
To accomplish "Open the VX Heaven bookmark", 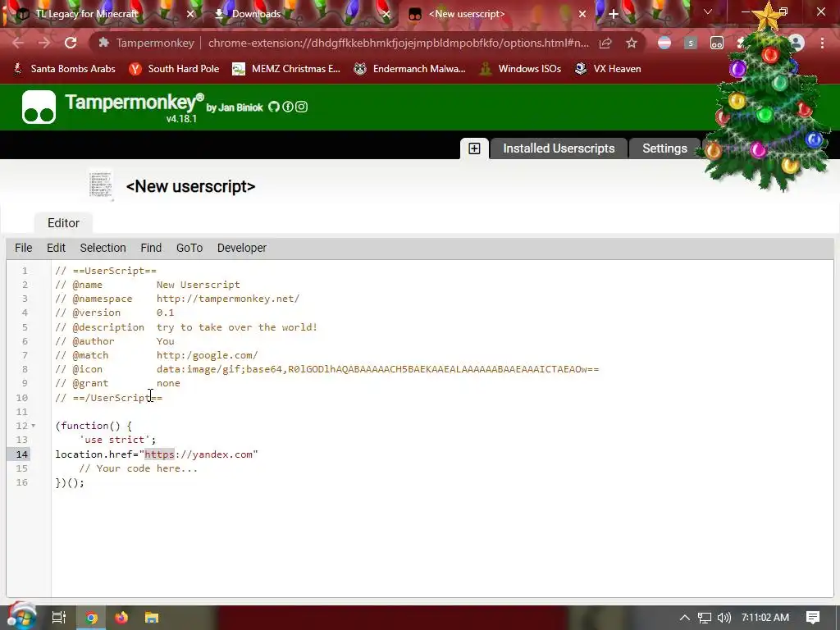I will point(608,69).
